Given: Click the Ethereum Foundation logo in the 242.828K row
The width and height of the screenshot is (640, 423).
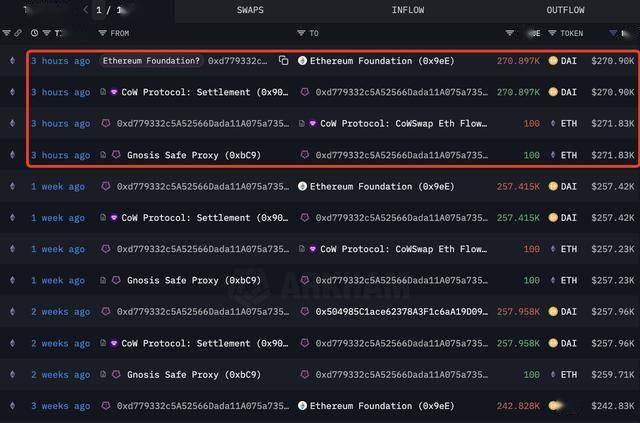Looking at the screenshot, I should (x=302, y=406).
